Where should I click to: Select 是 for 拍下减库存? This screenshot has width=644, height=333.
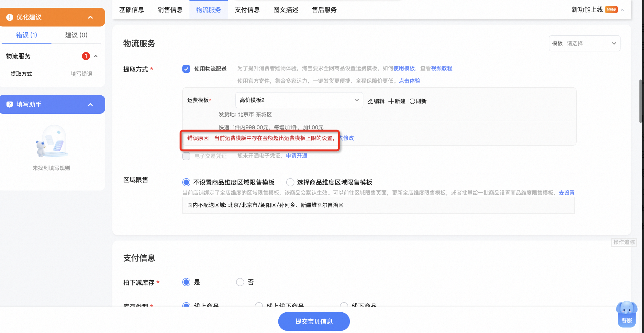[x=186, y=282]
